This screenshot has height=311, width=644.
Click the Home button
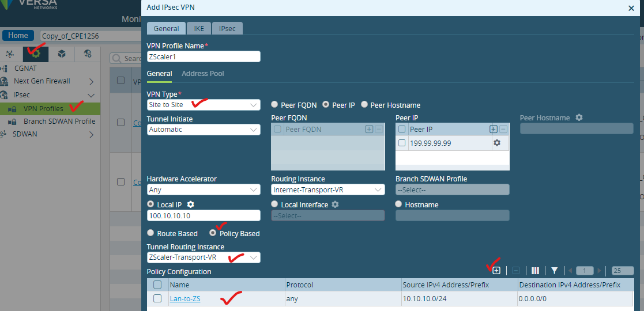(18, 35)
